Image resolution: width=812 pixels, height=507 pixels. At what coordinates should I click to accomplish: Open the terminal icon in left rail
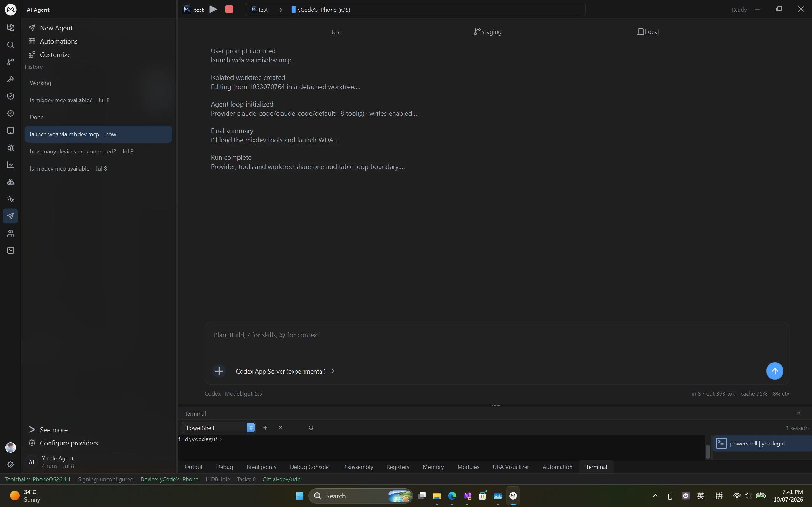click(x=10, y=250)
